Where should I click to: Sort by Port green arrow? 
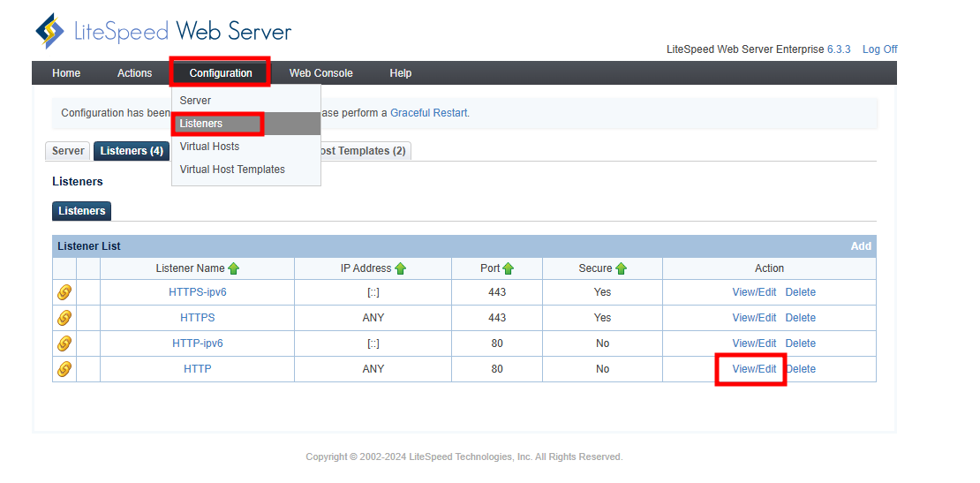[509, 268]
